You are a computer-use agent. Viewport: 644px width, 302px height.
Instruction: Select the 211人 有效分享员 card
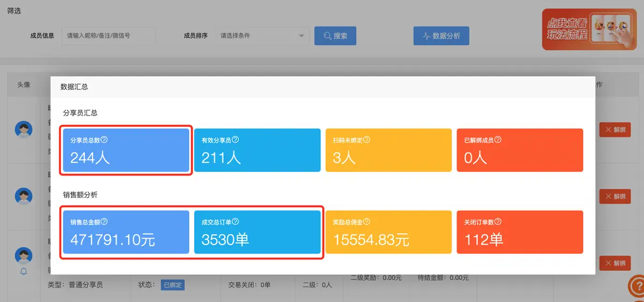257,150
